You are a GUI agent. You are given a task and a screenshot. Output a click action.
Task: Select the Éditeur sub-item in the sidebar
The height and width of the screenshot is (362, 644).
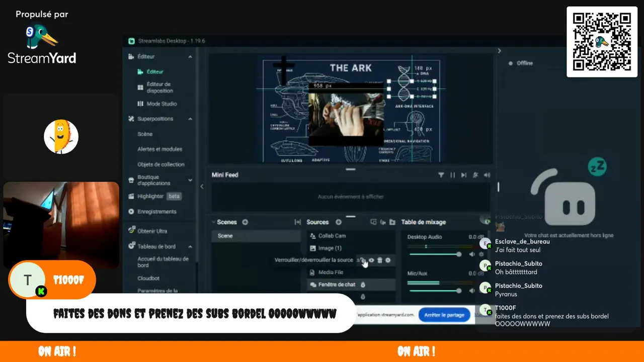[155, 72]
